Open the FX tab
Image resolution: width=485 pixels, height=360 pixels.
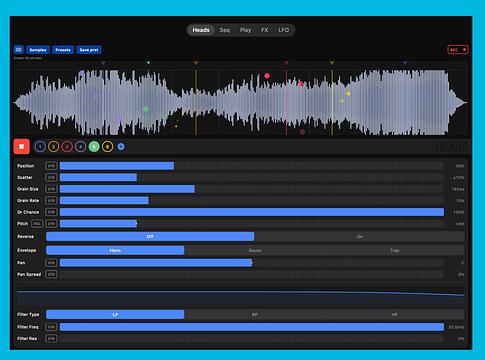(x=265, y=30)
